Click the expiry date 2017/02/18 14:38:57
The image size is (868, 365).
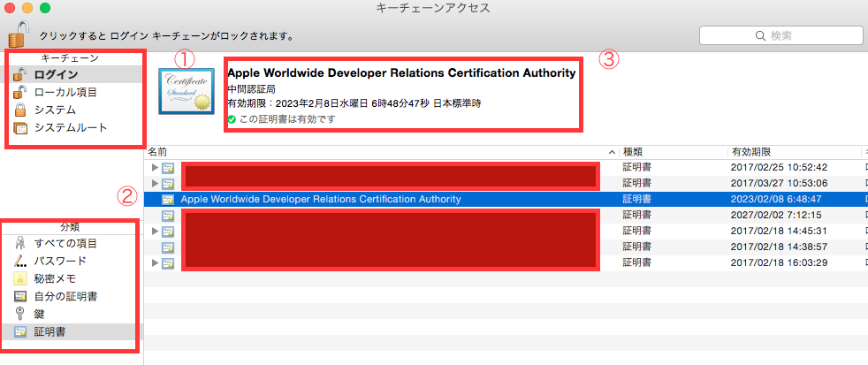coord(780,247)
